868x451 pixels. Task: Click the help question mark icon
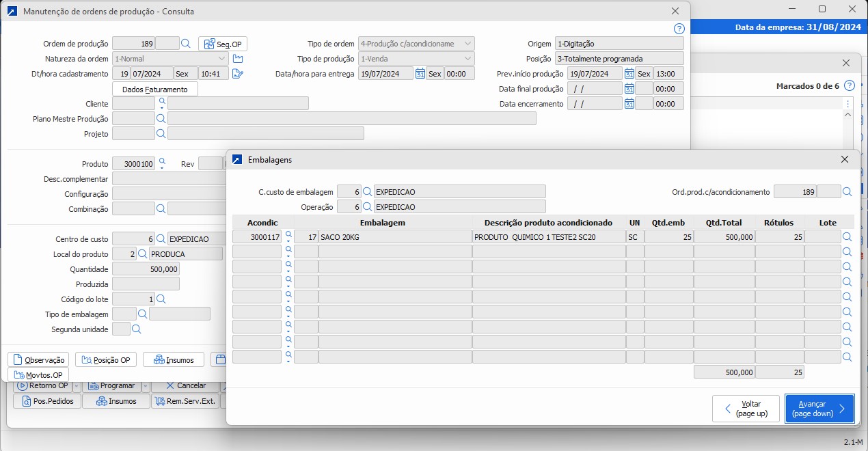tap(679, 29)
